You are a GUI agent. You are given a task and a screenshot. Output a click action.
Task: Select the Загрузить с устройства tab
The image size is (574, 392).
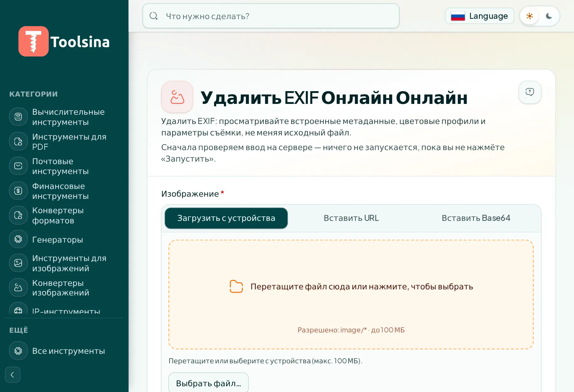pyautogui.click(x=226, y=218)
